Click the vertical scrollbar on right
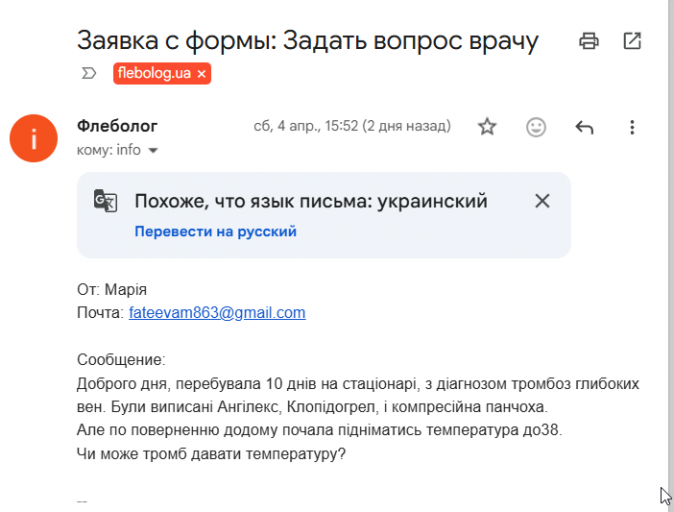This screenshot has height=512, width=674. [668, 250]
